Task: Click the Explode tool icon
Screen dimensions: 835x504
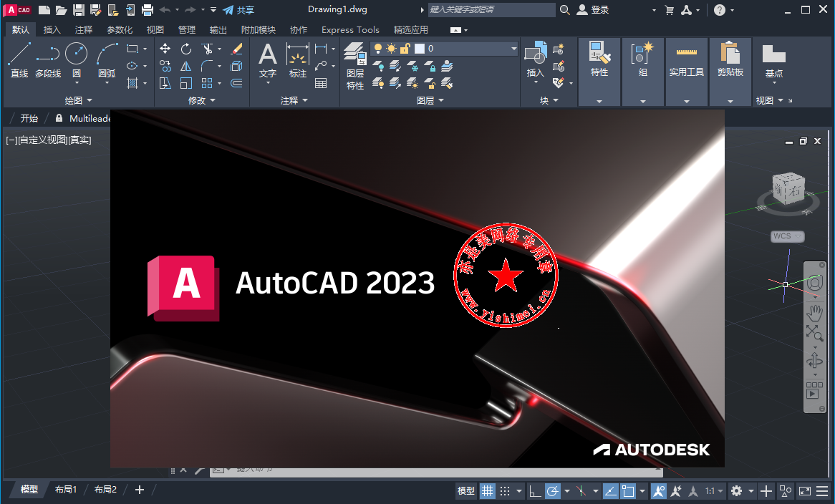Action: 237,66
